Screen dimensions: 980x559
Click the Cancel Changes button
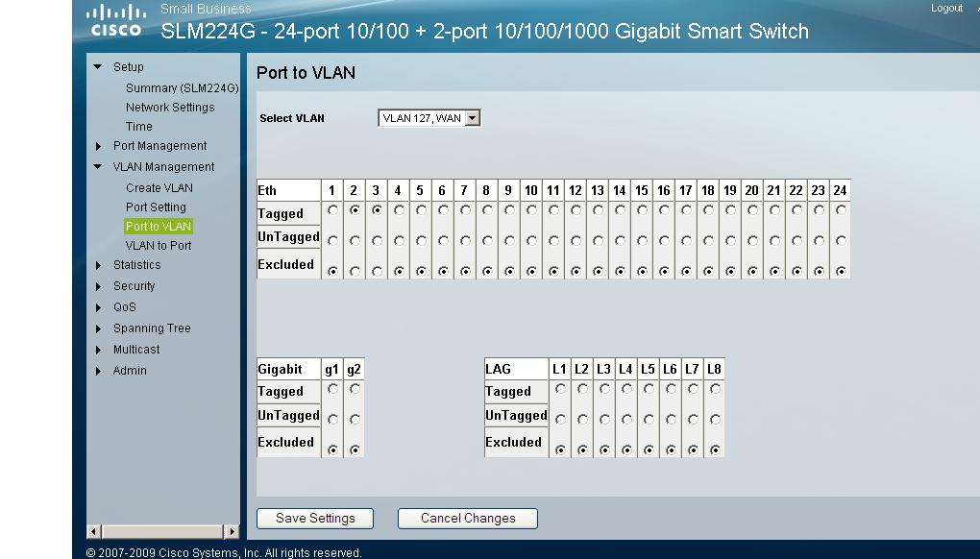(x=468, y=519)
